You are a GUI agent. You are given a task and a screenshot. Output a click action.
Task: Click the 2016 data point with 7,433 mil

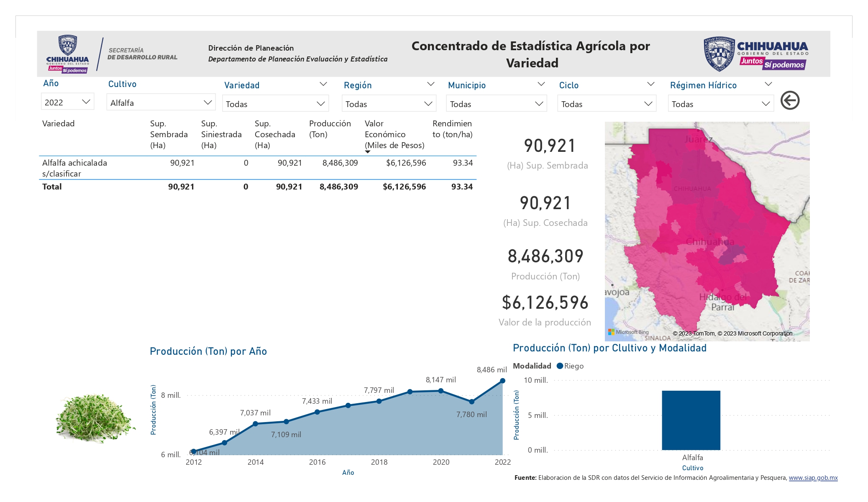(317, 412)
